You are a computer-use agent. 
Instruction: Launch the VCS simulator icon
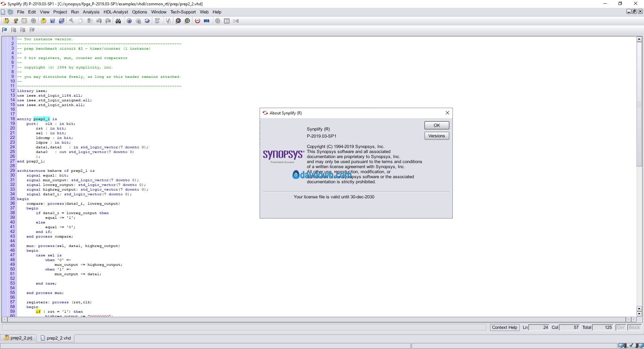pos(207,21)
